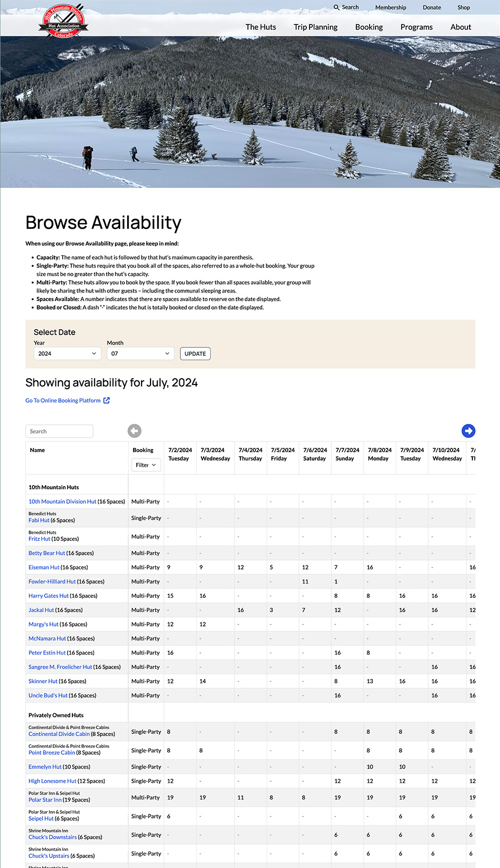Click the UPDATE button

(195, 354)
